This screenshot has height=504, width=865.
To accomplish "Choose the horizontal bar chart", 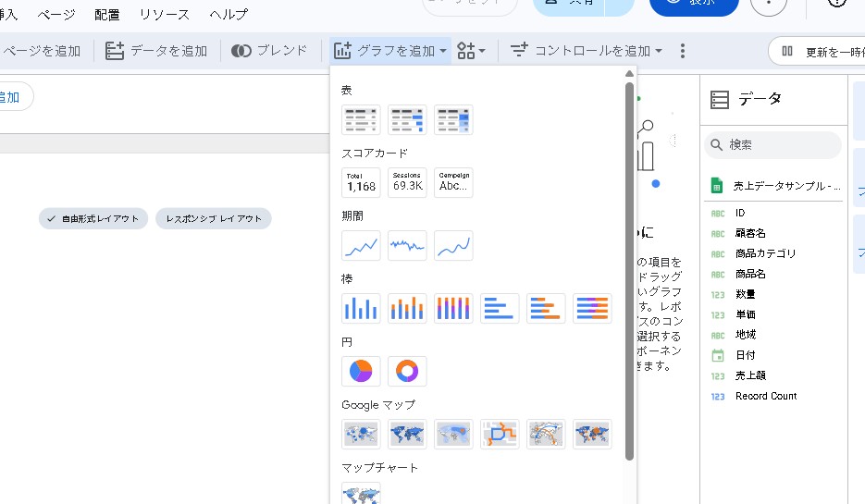I will coord(500,308).
